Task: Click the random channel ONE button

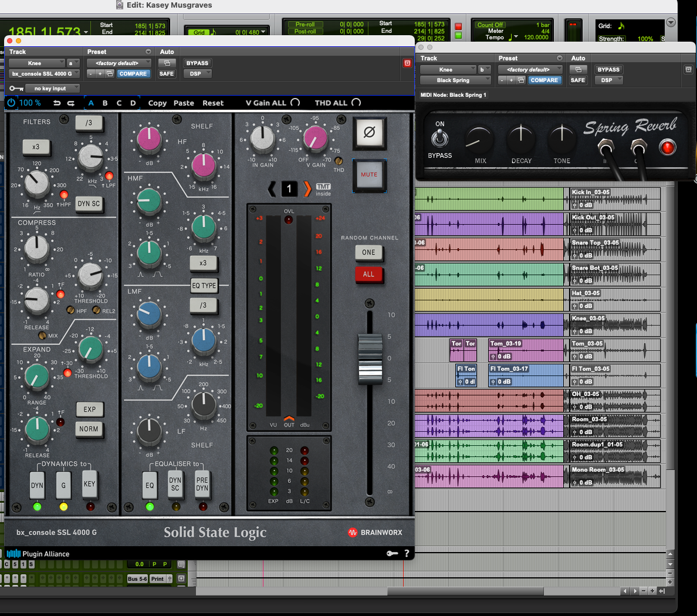Action: point(368,252)
